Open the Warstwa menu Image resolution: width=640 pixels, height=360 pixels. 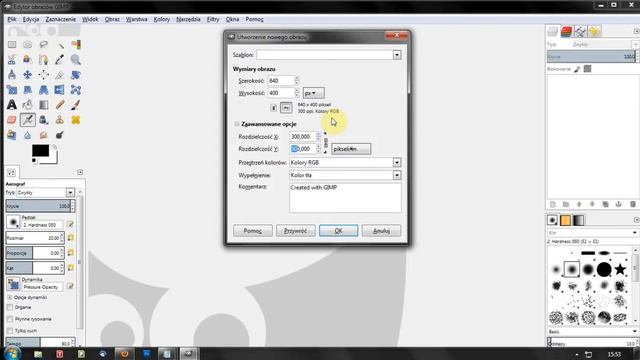point(136,19)
